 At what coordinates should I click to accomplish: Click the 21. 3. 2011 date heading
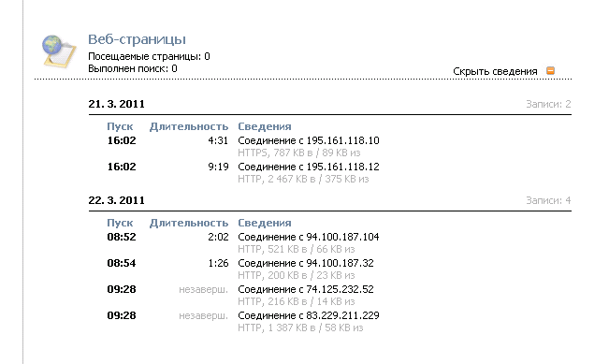click(117, 104)
